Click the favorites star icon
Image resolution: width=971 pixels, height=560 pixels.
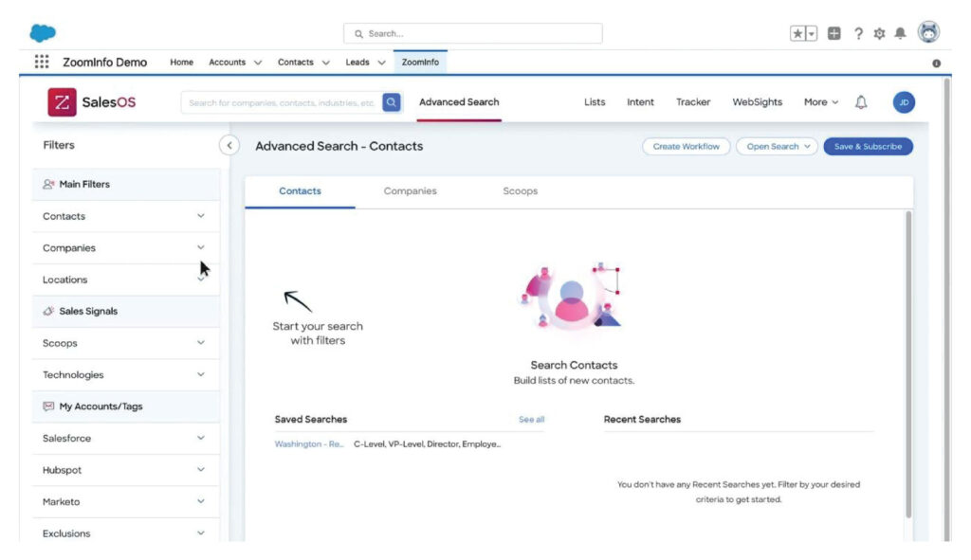click(797, 33)
